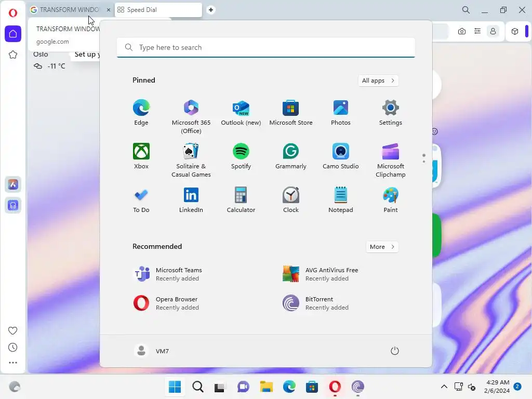Open Opera easy setup sliders icon

[477, 31]
